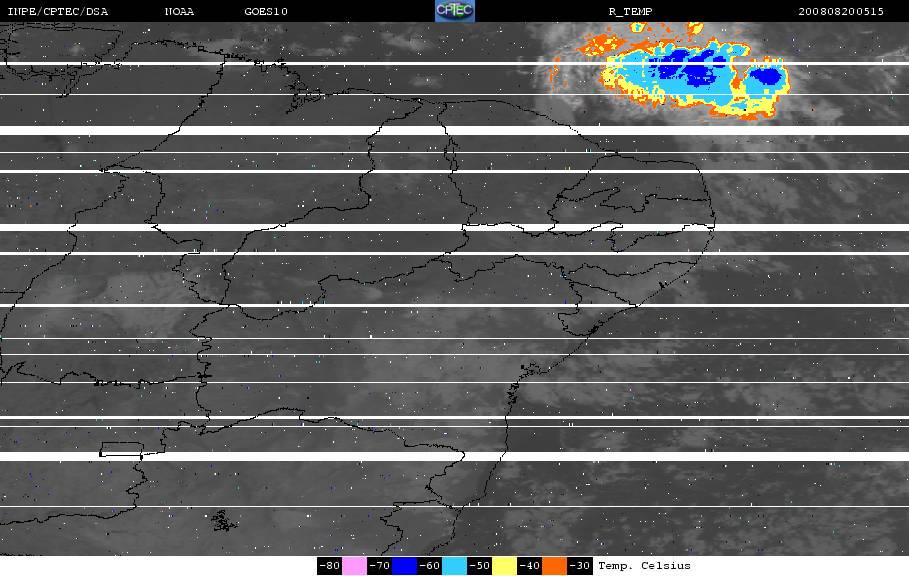
Task: Click the orange legend swatch
Action: 554,566
